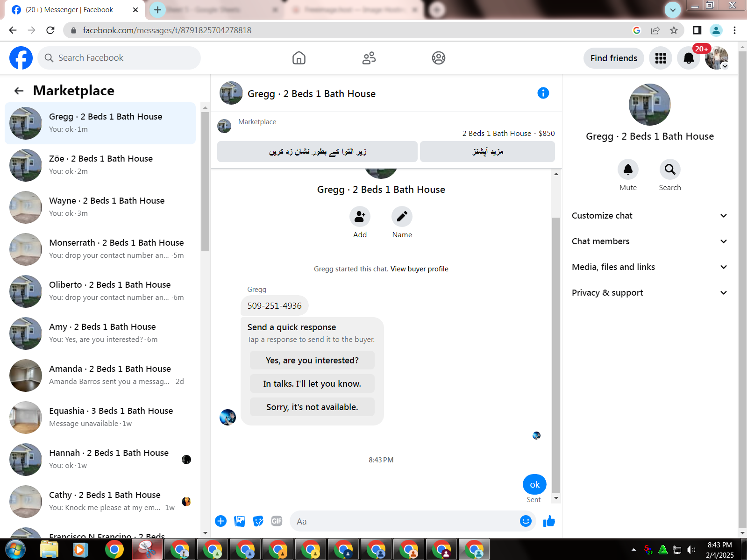Open taskbar volume speaker icon
The image size is (747, 560).
tap(691, 550)
